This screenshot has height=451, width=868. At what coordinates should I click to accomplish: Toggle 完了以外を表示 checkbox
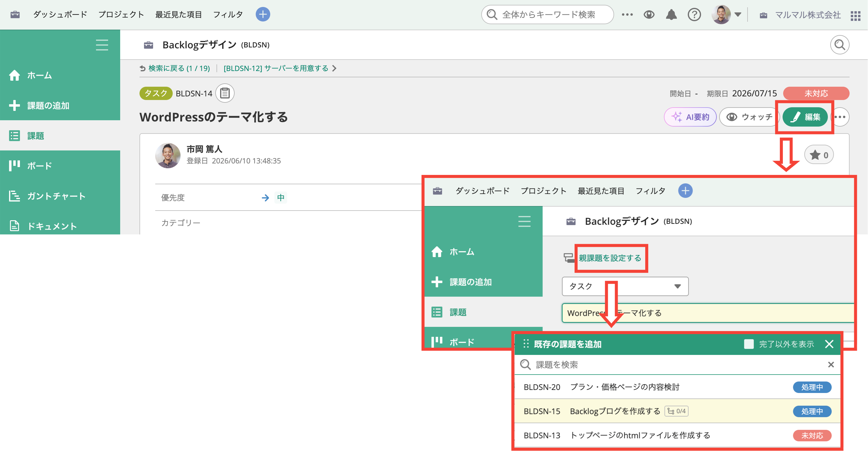[x=748, y=344]
